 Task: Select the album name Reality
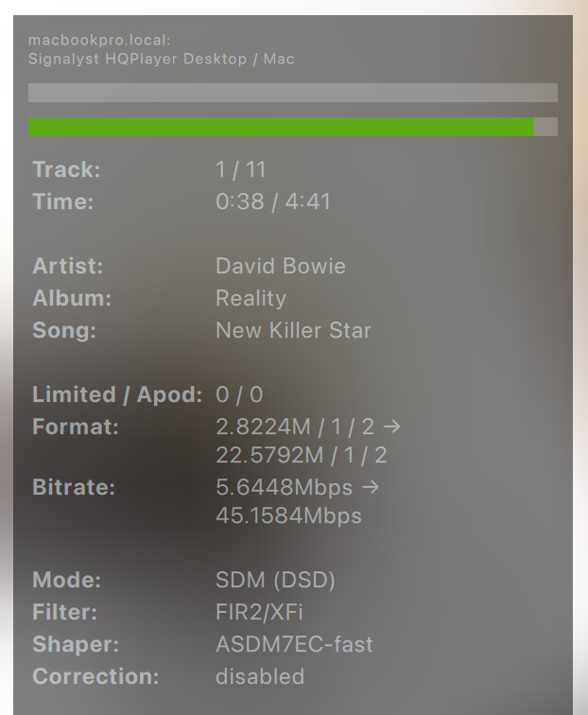[x=251, y=298]
